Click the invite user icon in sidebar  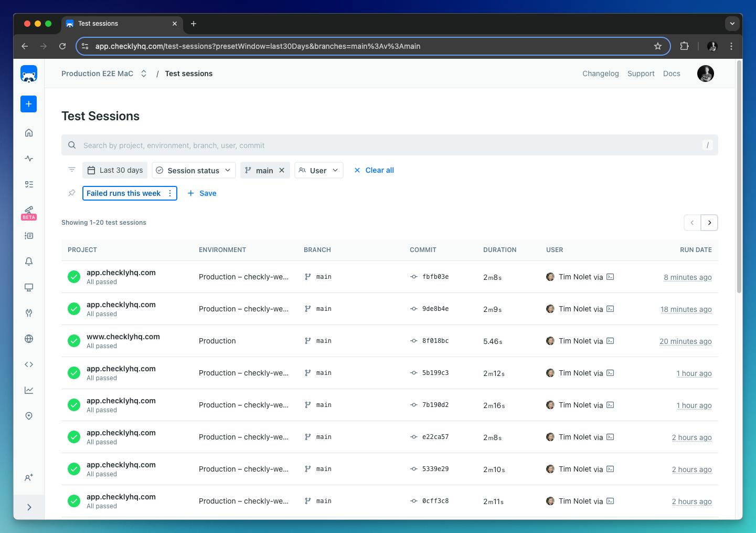29,478
